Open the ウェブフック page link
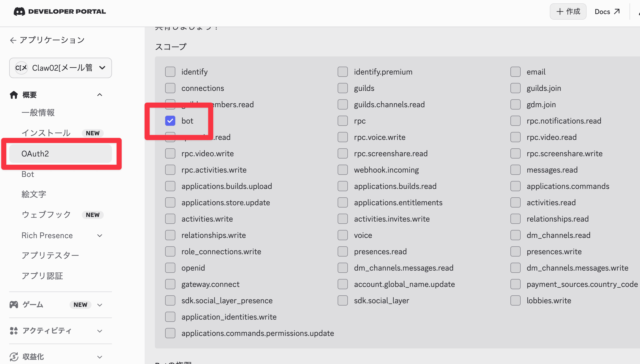Image resolution: width=640 pixels, height=364 pixels. pos(46,215)
